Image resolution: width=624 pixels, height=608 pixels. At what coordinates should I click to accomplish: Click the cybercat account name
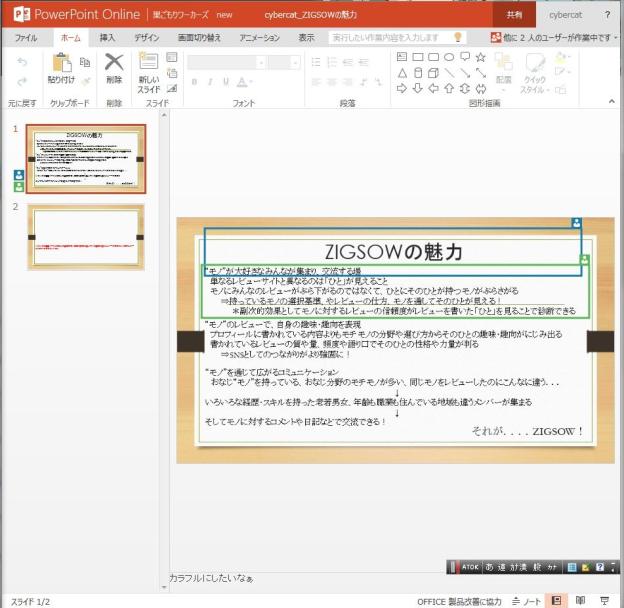click(565, 15)
